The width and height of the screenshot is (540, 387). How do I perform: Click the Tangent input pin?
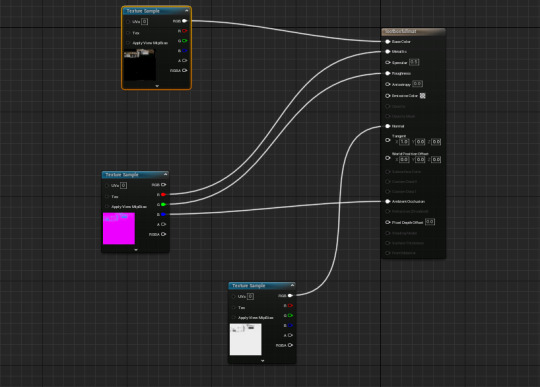click(x=388, y=140)
